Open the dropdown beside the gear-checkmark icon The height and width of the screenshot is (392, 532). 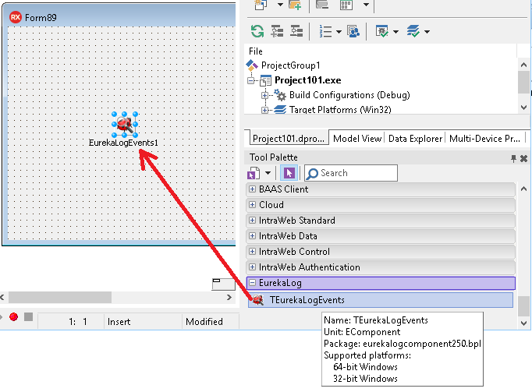(395, 32)
